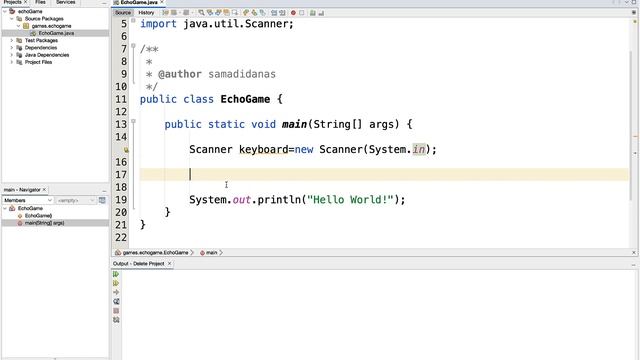
Task: Switch to the Files tab
Action: pos(40,2)
